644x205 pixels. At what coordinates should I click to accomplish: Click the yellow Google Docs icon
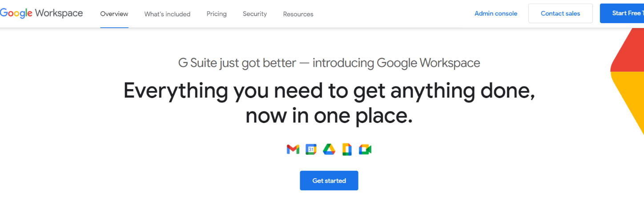pos(347,149)
